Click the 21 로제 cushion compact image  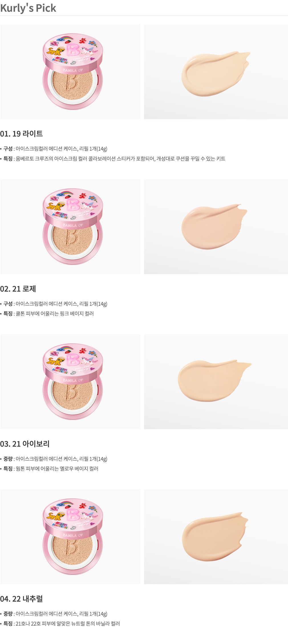click(x=70, y=227)
